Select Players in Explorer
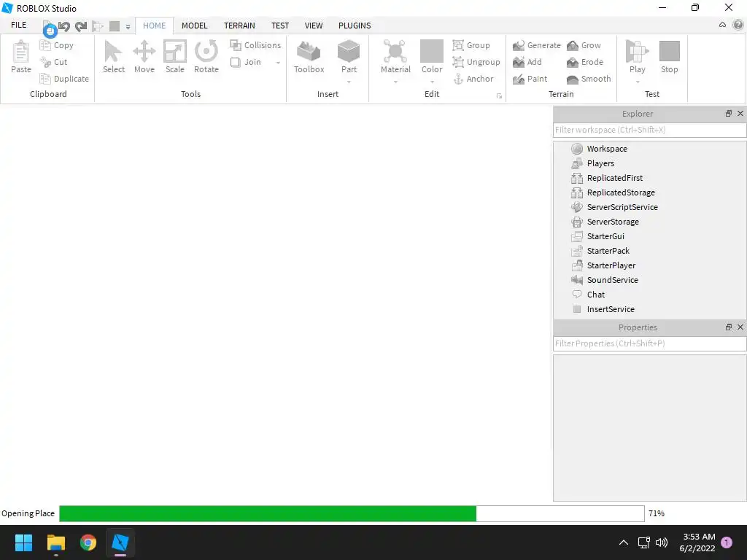747x560 pixels. click(x=600, y=163)
